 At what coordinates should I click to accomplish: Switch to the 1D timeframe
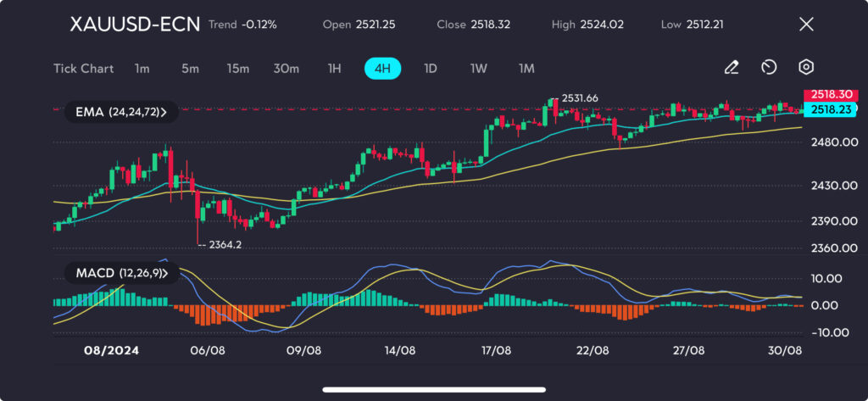430,69
